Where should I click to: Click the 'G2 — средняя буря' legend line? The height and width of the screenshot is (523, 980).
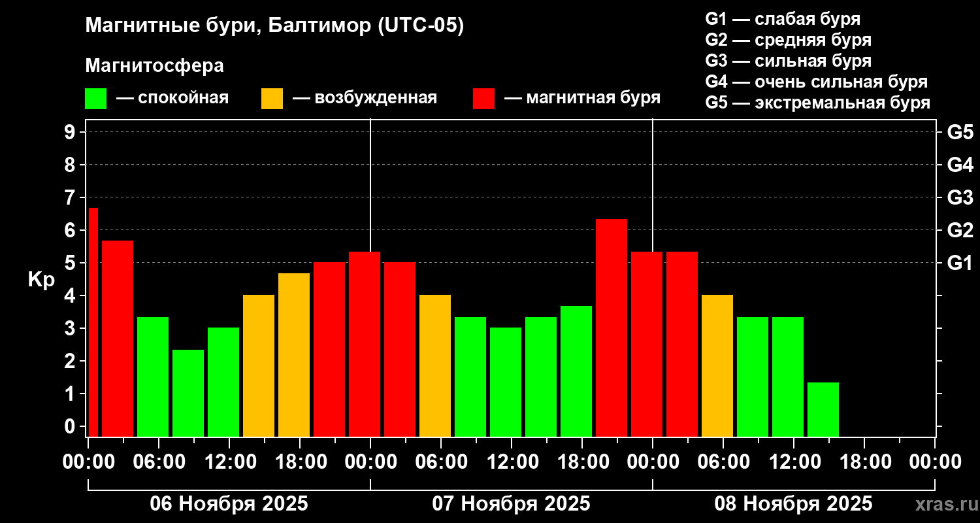[788, 40]
